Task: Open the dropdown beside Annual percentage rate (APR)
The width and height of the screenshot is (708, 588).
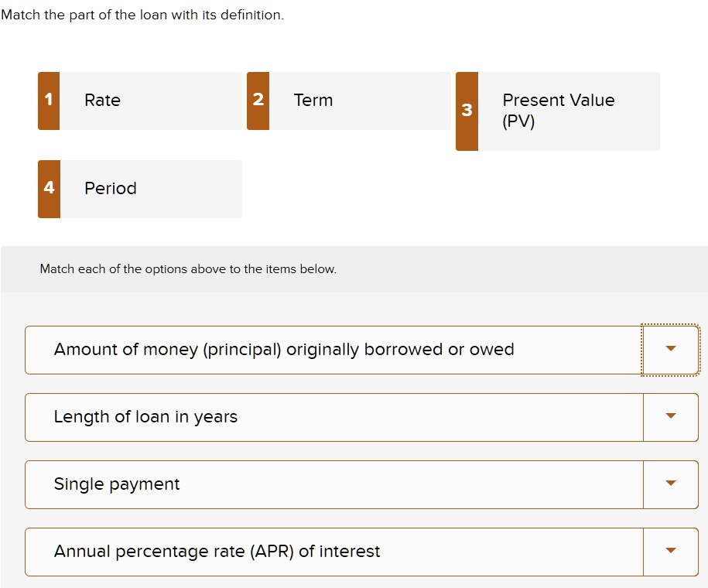Action: 670,551
